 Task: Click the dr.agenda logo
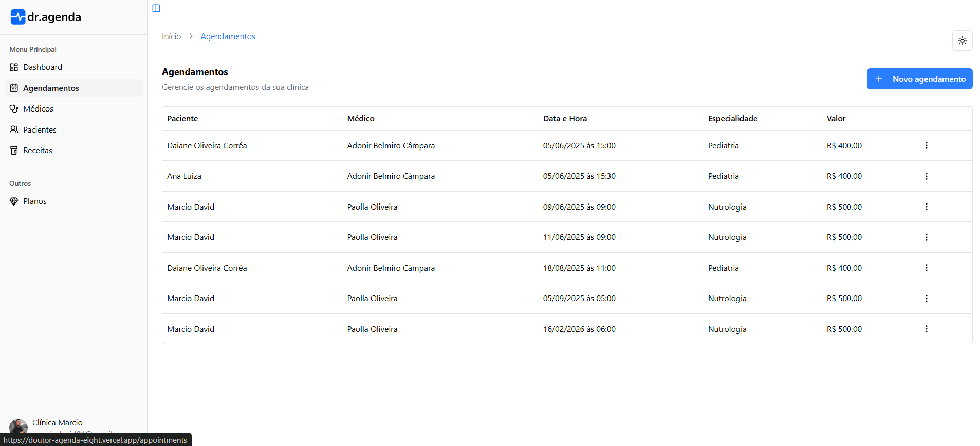coord(46,17)
